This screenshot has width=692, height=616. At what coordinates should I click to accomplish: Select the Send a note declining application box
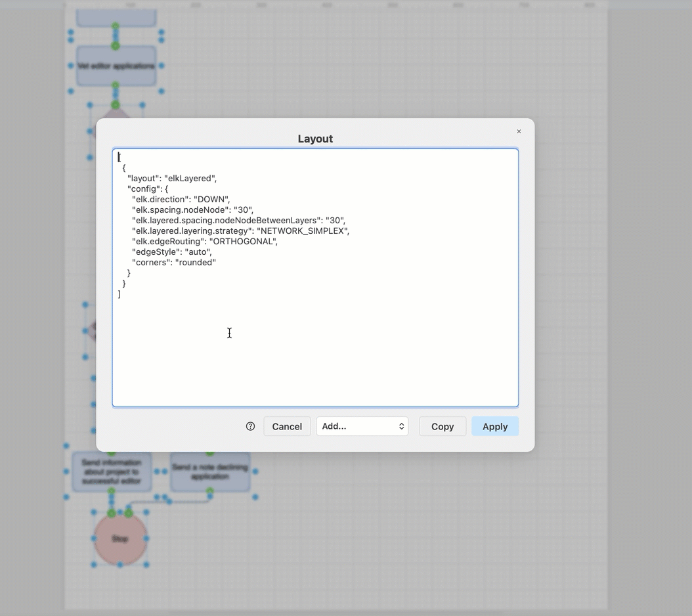click(210, 472)
